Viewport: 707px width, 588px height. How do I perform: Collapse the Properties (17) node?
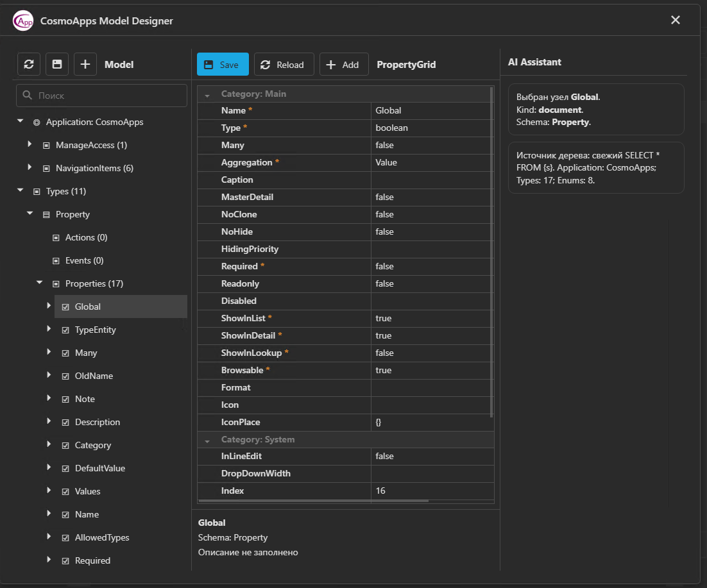pos(40,283)
